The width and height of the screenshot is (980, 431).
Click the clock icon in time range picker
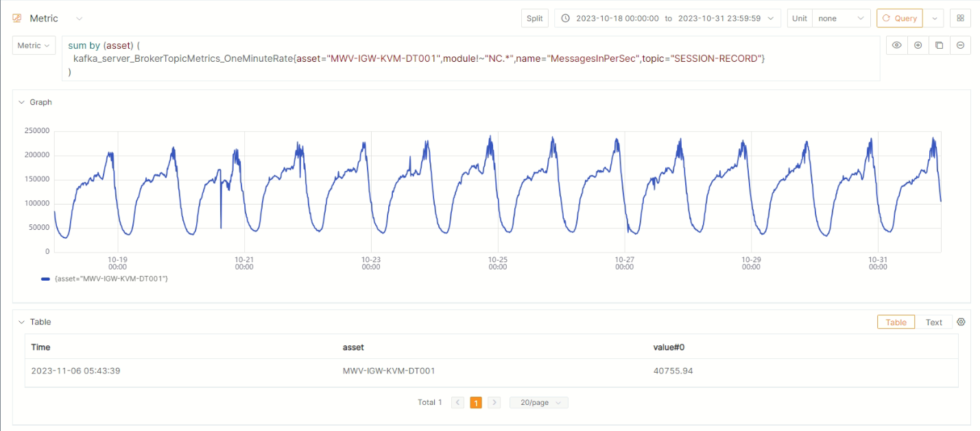(566, 19)
